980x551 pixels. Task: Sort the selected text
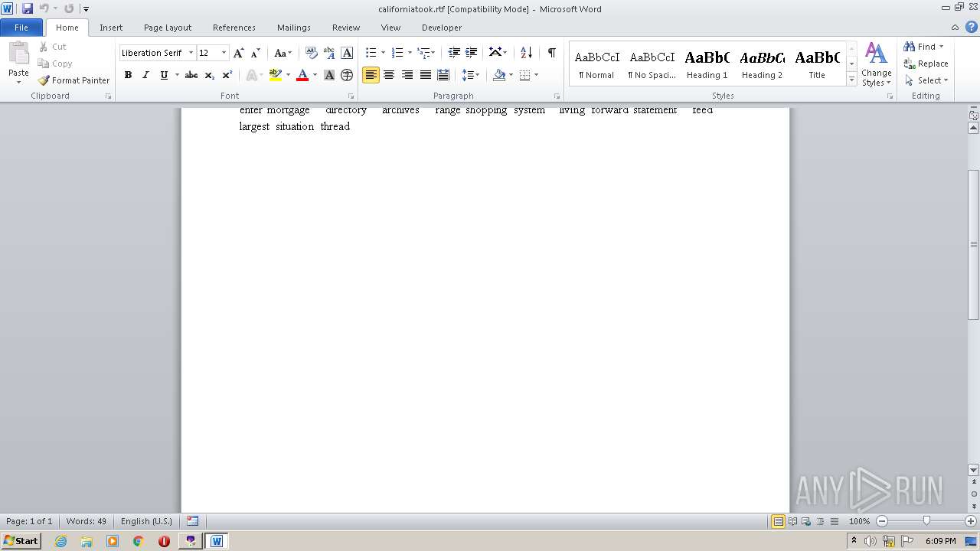coord(526,53)
